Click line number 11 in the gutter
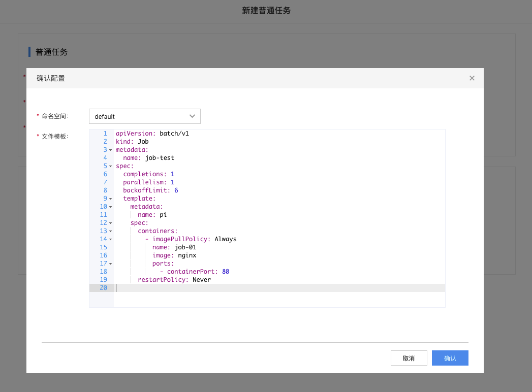Image resolution: width=532 pixels, height=392 pixels. click(x=104, y=215)
